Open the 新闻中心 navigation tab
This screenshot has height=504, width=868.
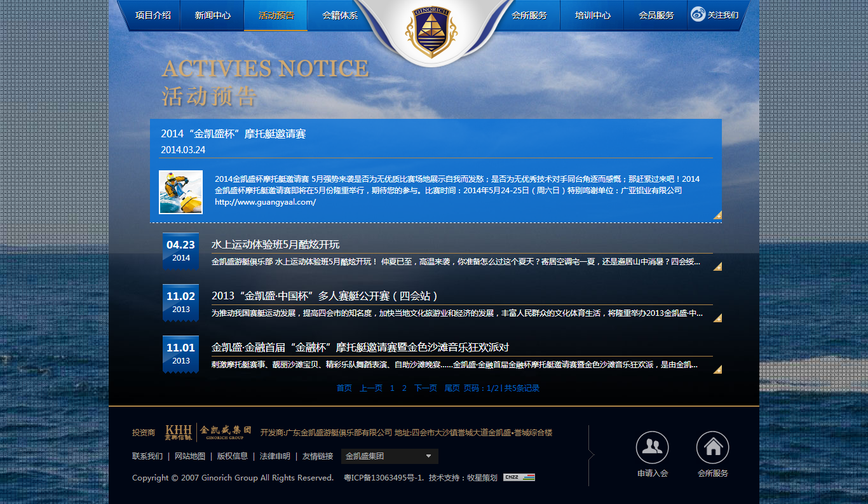coord(213,15)
